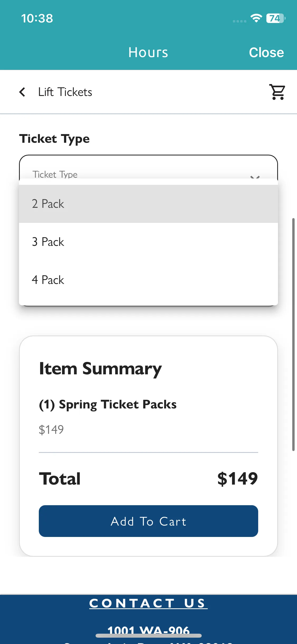Viewport: 297px width, 644px height.
Task: Add To Cart the ticket pack
Action: point(148,521)
